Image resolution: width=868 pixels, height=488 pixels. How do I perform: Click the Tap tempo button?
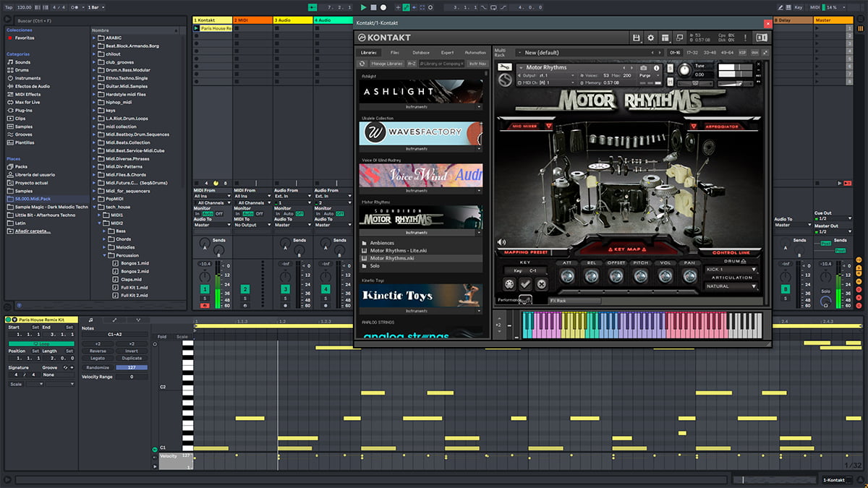[x=8, y=7]
